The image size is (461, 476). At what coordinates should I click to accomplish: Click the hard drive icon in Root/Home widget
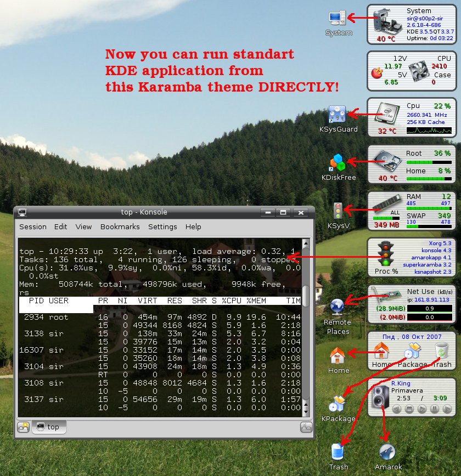click(x=387, y=160)
